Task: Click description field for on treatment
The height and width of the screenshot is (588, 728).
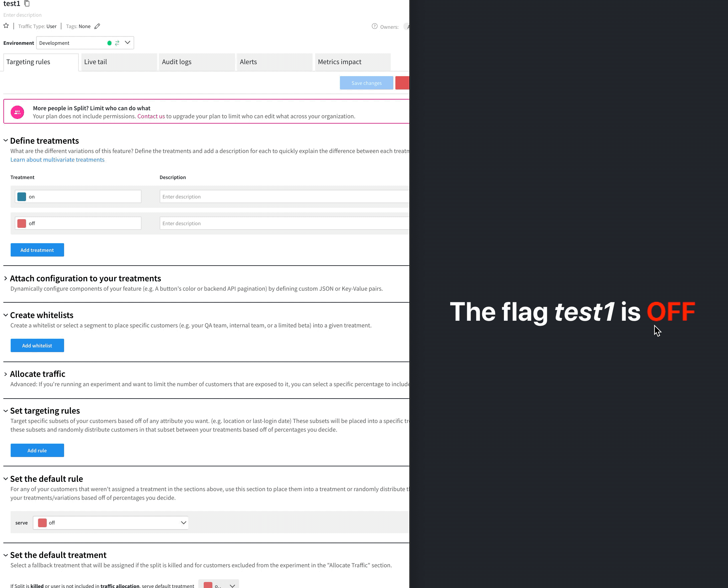Action: click(284, 197)
